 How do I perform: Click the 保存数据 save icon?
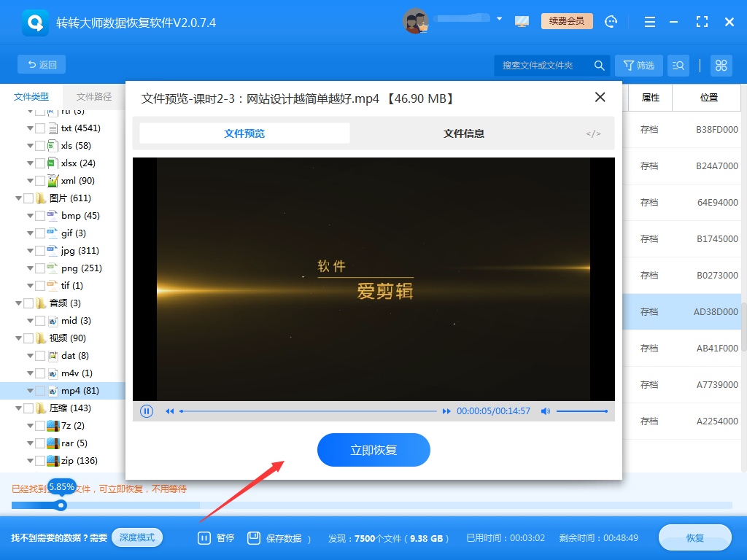254,538
